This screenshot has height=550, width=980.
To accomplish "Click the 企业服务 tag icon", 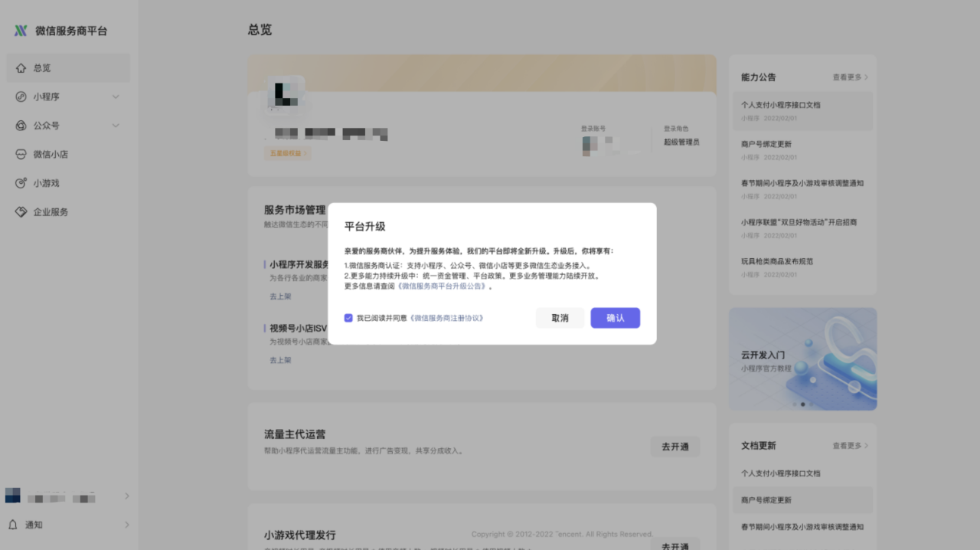I will click(21, 211).
